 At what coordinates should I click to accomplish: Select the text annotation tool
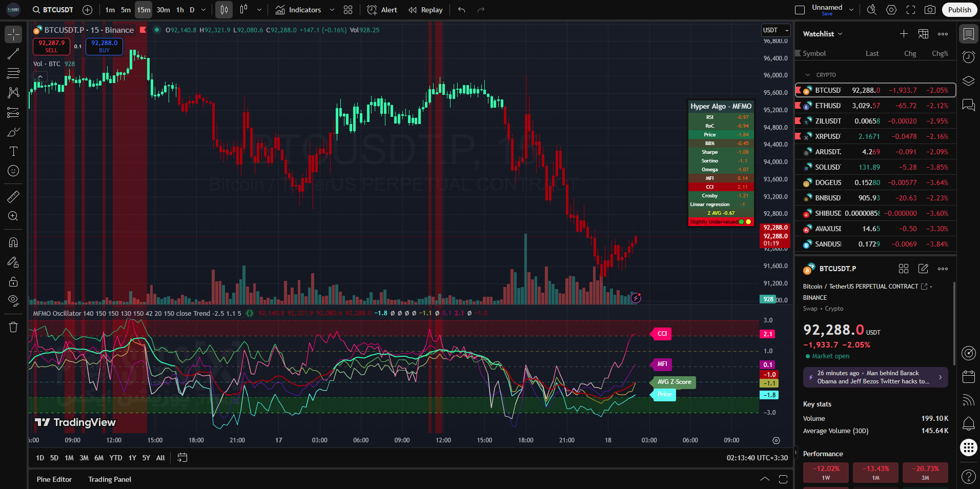point(13,151)
